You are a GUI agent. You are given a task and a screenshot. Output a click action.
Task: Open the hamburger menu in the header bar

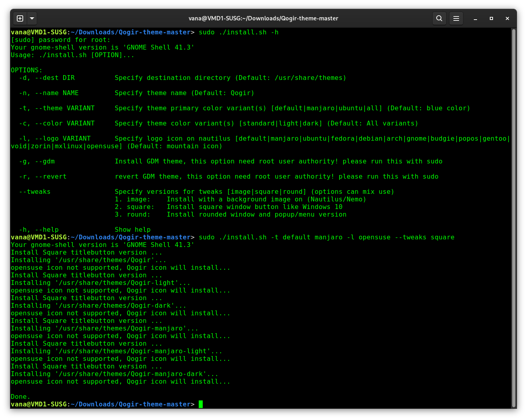point(456,18)
